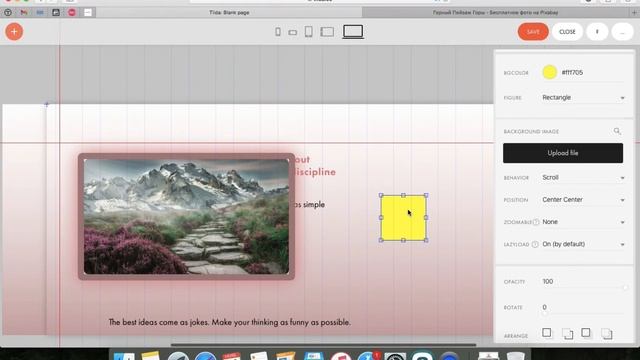Click the second Arrange icon (send to back)
This screenshot has width=640, height=360.
tap(567, 334)
